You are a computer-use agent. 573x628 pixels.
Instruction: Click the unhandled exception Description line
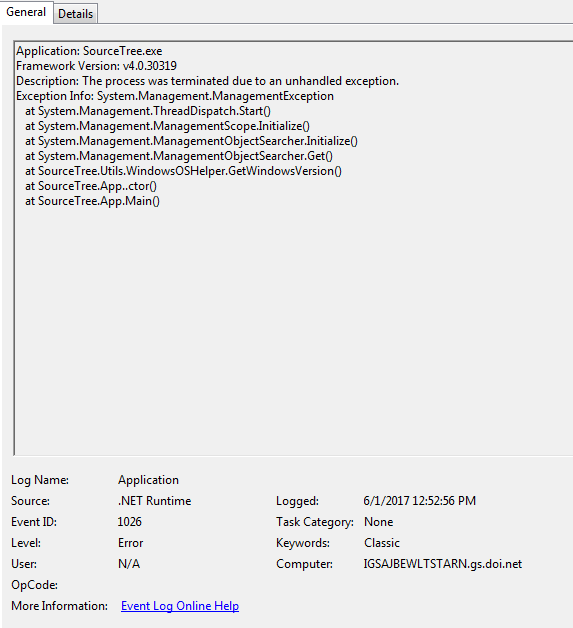coord(207,81)
